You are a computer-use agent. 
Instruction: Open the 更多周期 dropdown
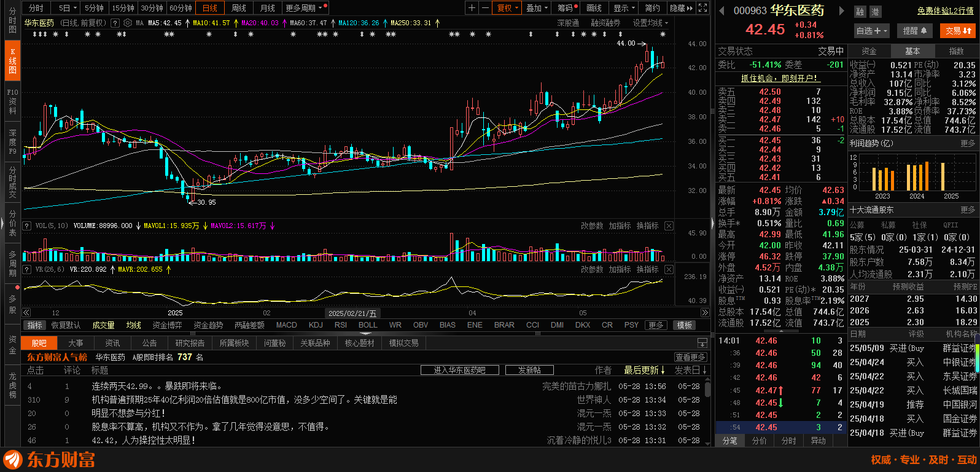305,8
